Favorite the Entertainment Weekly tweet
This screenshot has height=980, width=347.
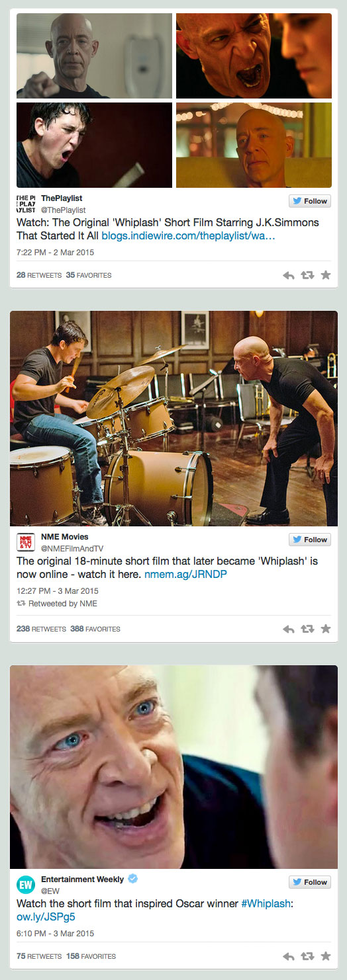click(325, 956)
